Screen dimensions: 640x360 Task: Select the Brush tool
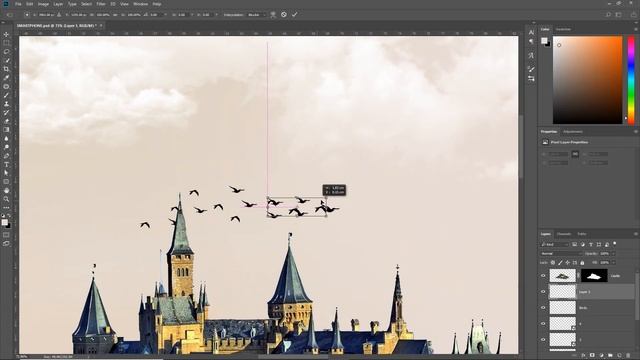click(6, 95)
